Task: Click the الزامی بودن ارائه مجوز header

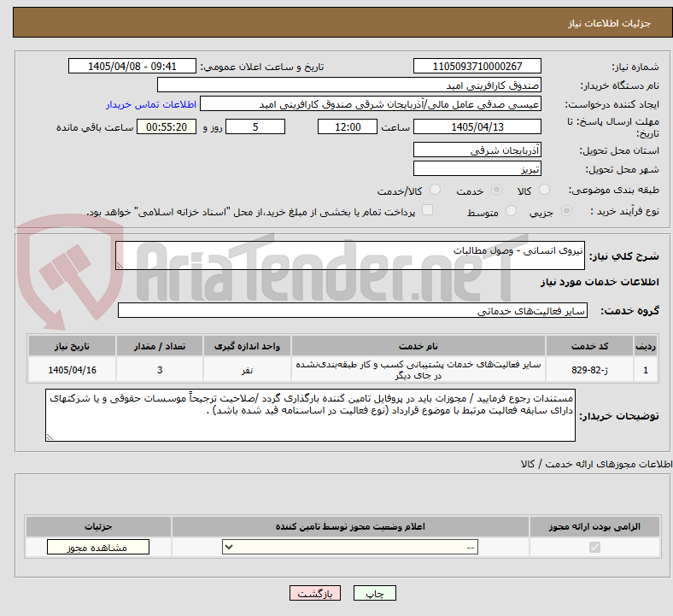Action: (594, 526)
